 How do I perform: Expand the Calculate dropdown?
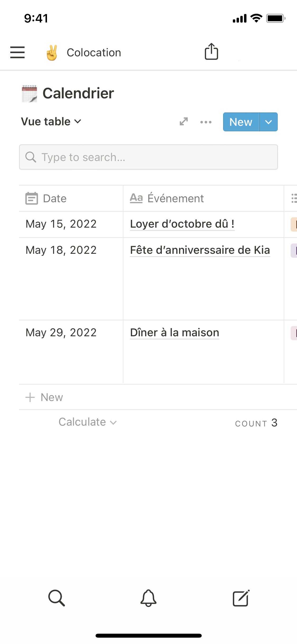[88, 422]
